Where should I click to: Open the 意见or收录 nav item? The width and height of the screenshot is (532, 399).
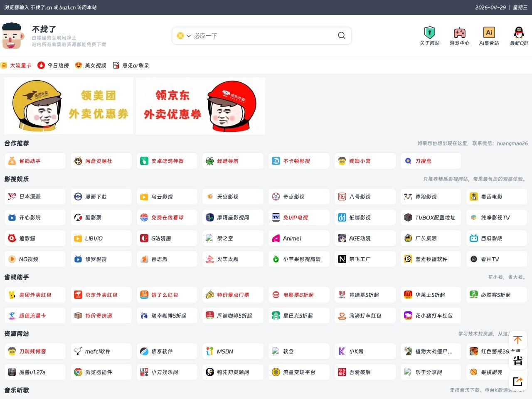131,65
